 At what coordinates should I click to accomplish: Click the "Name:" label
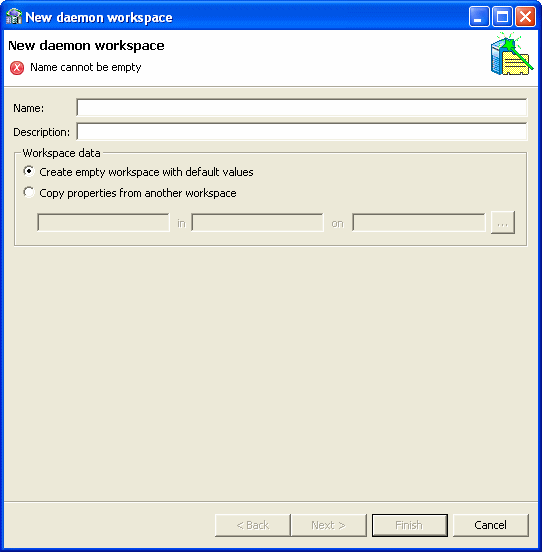(x=29, y=108)
